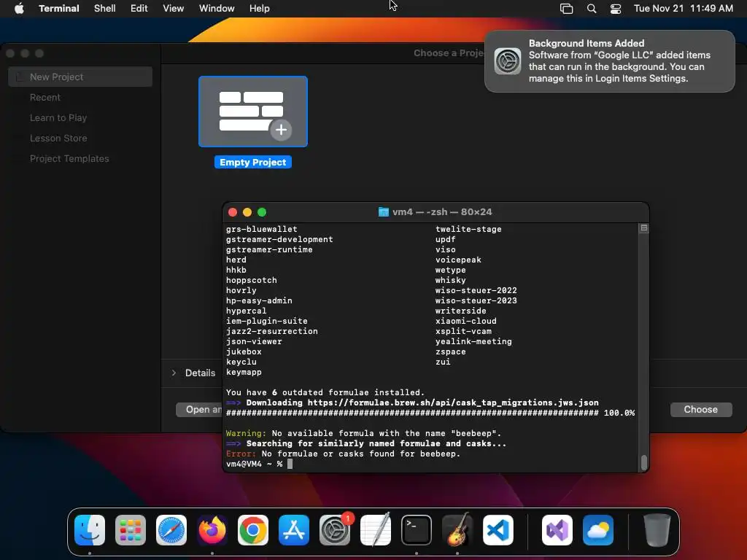
Task: Open the Terminal app menu
Action: coord(59,9)
